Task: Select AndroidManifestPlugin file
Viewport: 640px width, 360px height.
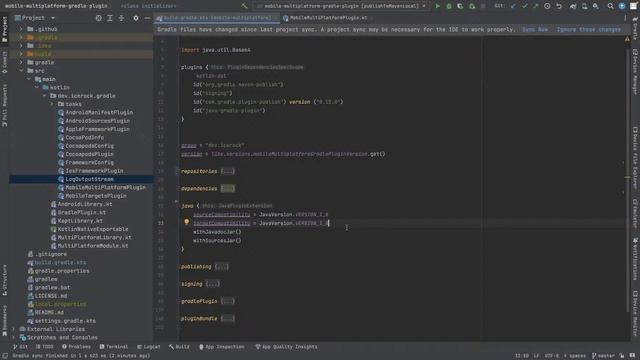Action: [x=99, y=112]
